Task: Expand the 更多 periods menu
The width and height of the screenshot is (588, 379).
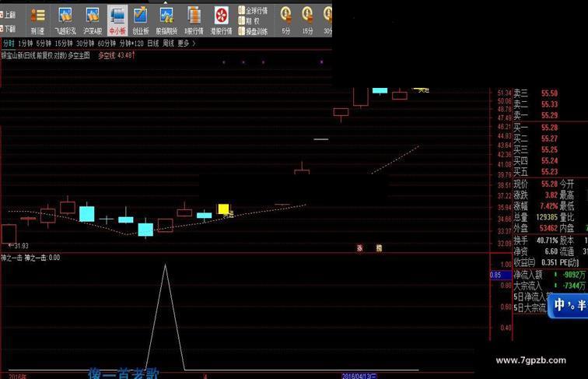Action: 187,44
